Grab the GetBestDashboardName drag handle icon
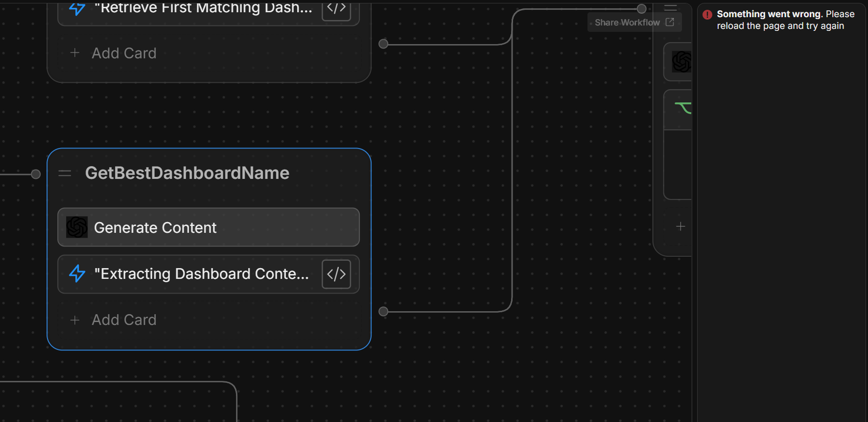This screenshot has height=422, width=868. [65, 174]
